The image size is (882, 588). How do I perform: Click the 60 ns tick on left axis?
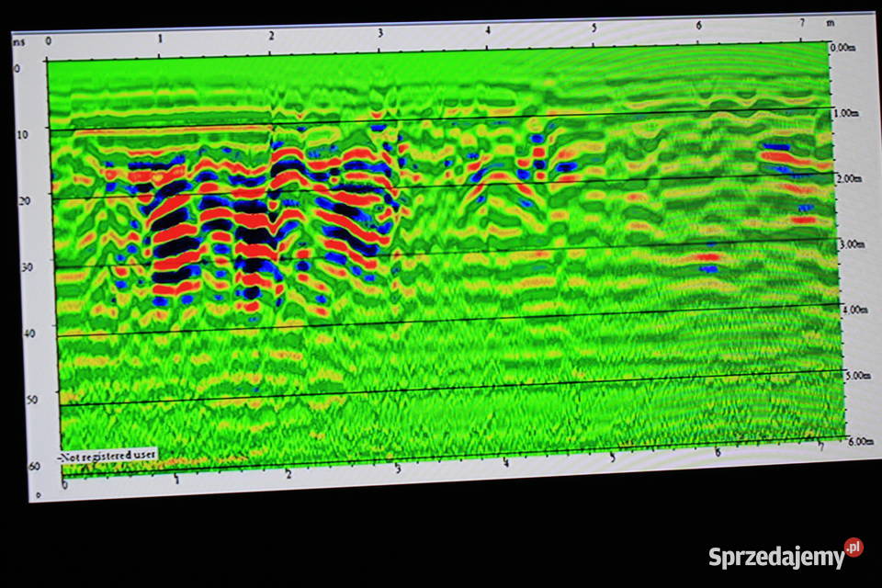(34, 466)
